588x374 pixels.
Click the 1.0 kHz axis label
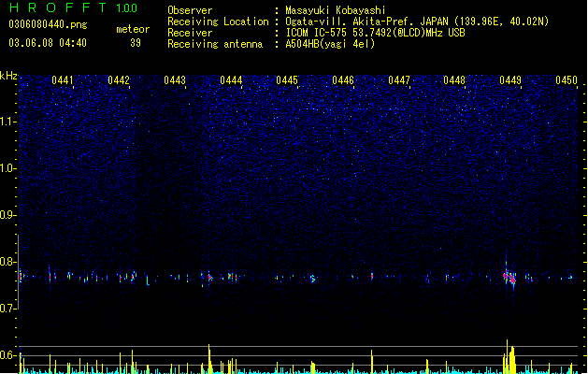(x=7, y=168)
